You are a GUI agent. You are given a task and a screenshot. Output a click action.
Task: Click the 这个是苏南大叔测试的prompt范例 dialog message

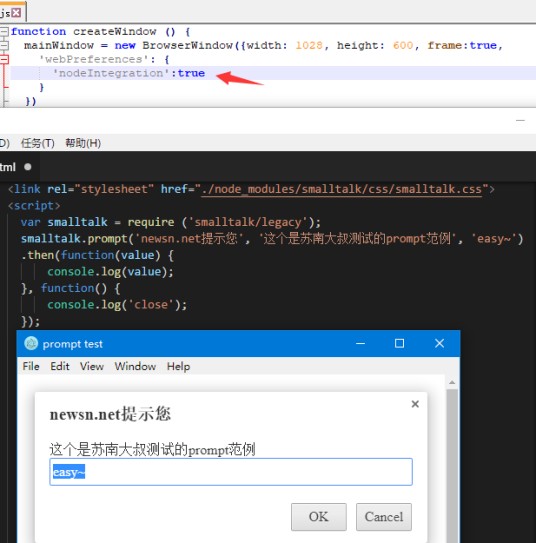tap(152, 449)
